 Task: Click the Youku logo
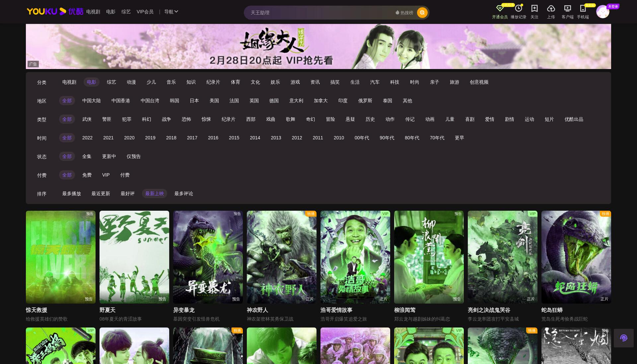point(55,12)
